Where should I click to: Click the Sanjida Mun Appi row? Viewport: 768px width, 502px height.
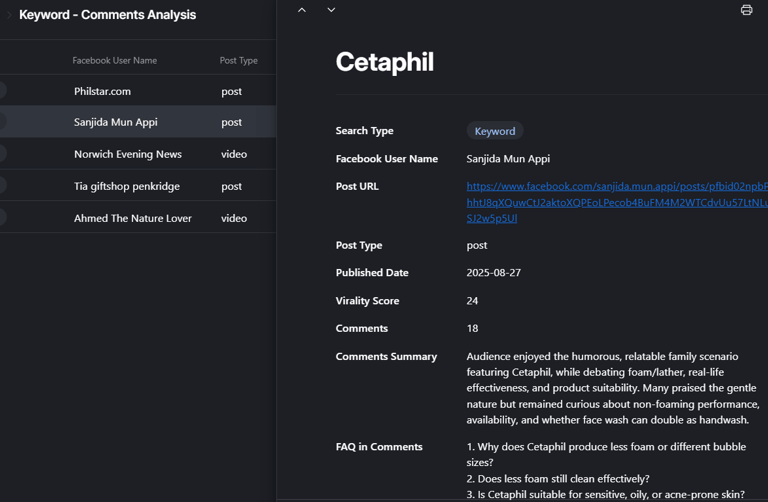116,122
